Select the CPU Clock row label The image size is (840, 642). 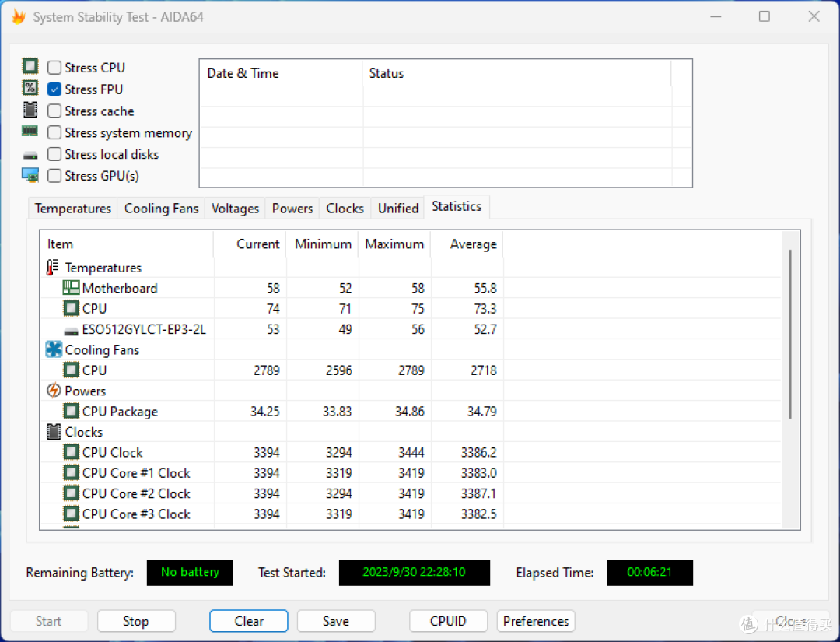[x=113, y=453]
